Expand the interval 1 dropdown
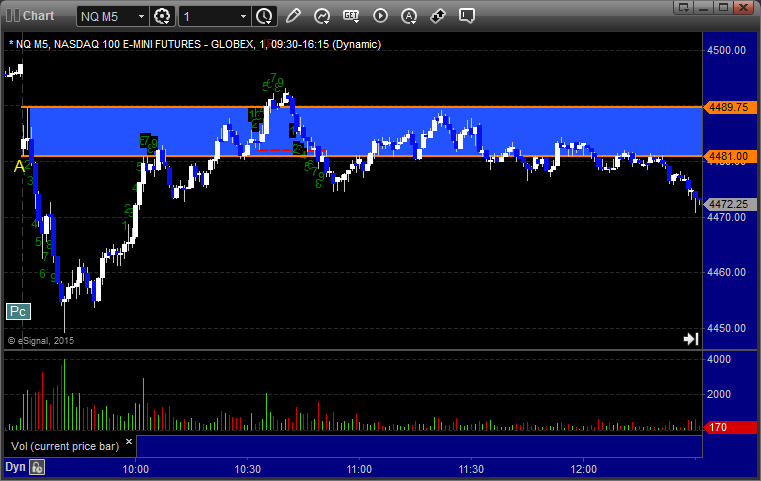761x481 pixels. pyautogui.click(x=243, y=17)
